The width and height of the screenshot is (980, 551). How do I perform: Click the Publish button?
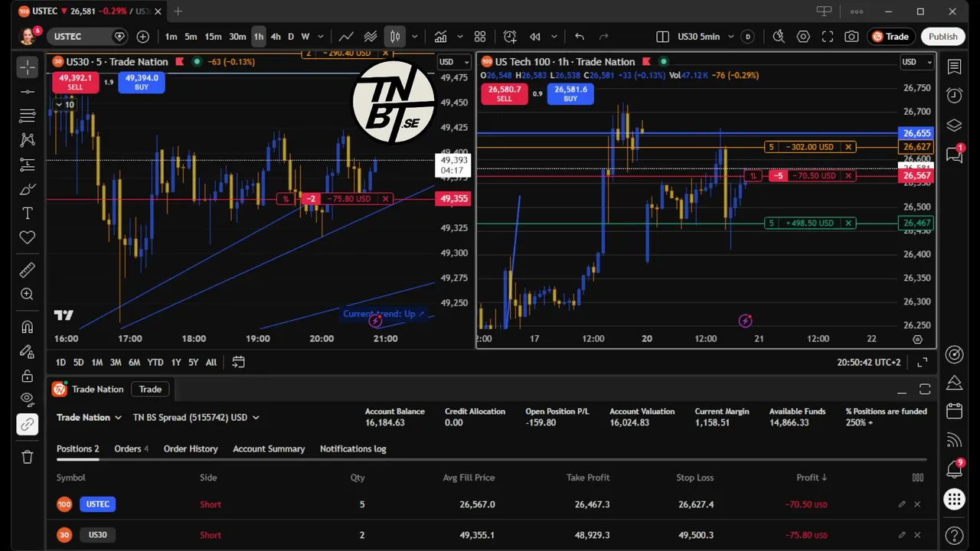coord(942,37)
